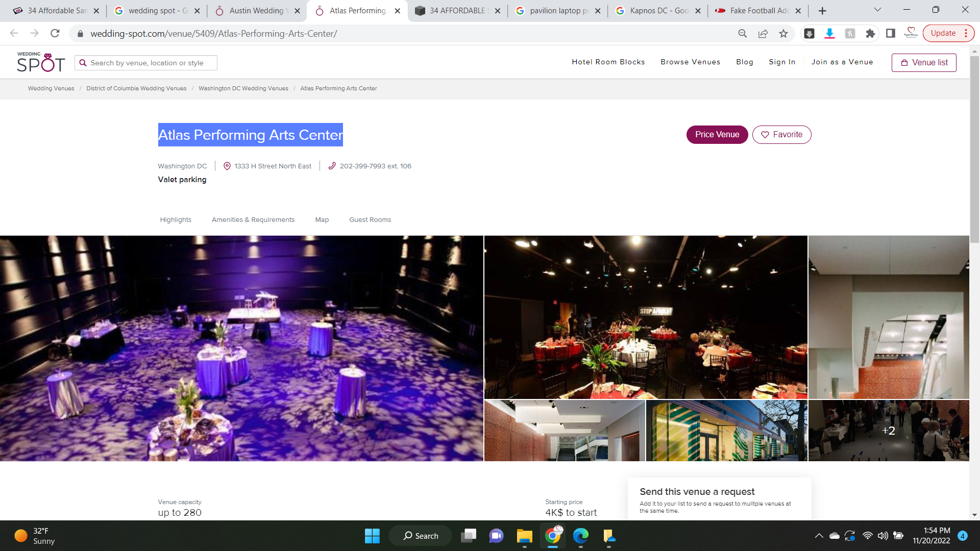Screen dimensions: 980x551
Task: Click the zoom magnifier icon in address bar
Action: [743, 34]
